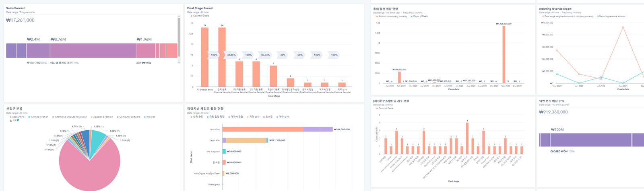Toggle the Airlines/Aviation legend item
The height and width of the screenshot is (191, 644).
click(x=38, y=117)
